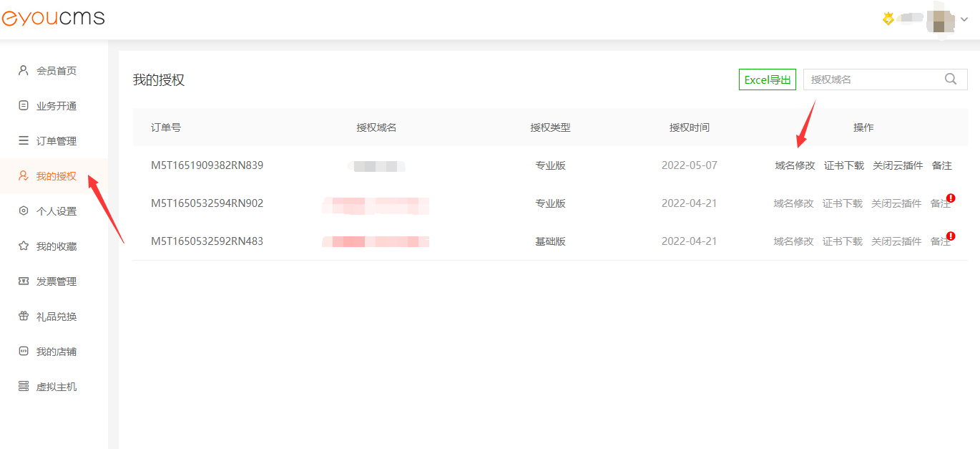Click the 会员首页 person icon in sidebar

24,71
